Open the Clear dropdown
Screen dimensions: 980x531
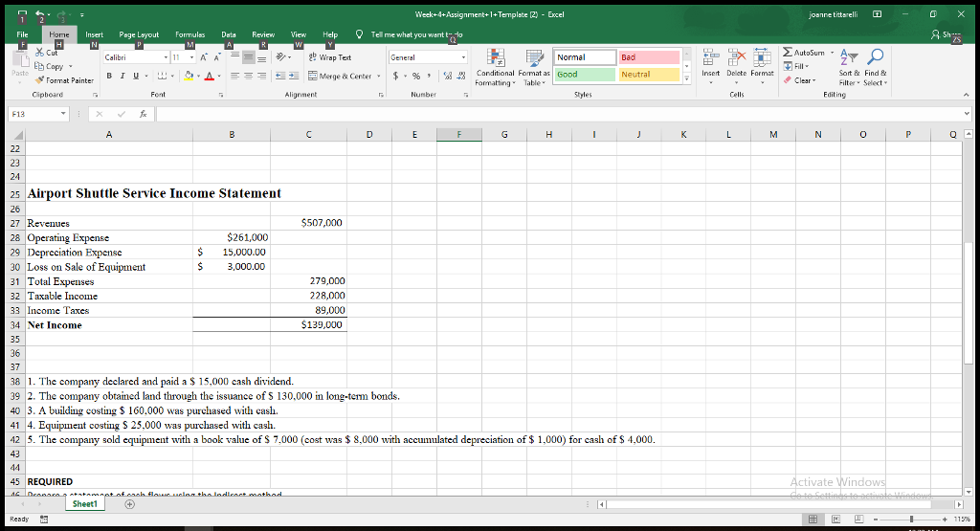[800, 80]
